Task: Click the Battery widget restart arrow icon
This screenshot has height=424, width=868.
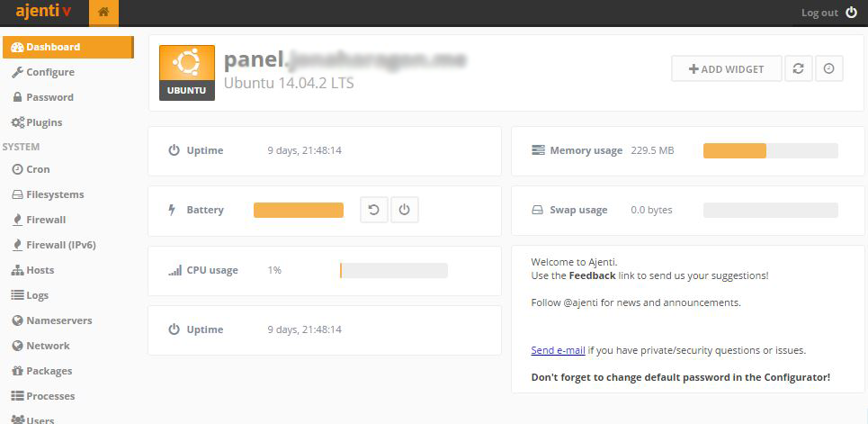Action: click(x=374, y=210)
